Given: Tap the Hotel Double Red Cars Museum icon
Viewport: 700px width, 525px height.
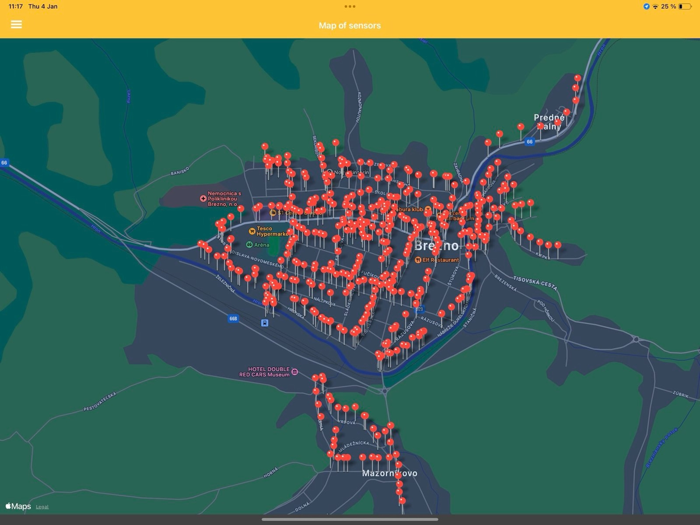Looking at the screenshot, I should coord(295,372).
